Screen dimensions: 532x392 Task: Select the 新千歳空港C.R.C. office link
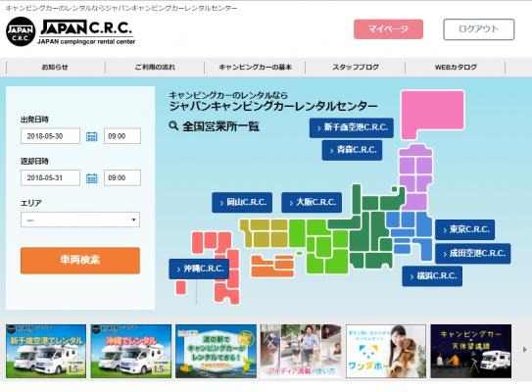(x=352, y=127)
